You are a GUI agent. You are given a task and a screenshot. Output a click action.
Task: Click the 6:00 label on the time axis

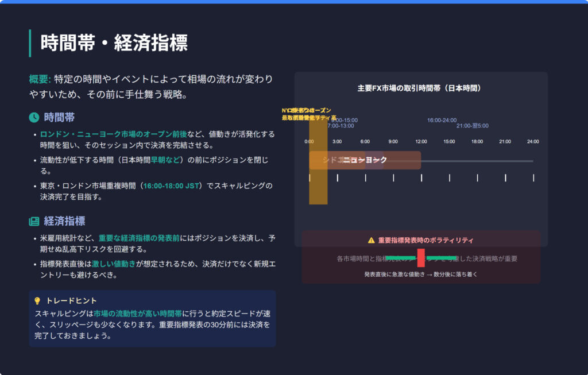pyautogui.click(x=365, y=141)
